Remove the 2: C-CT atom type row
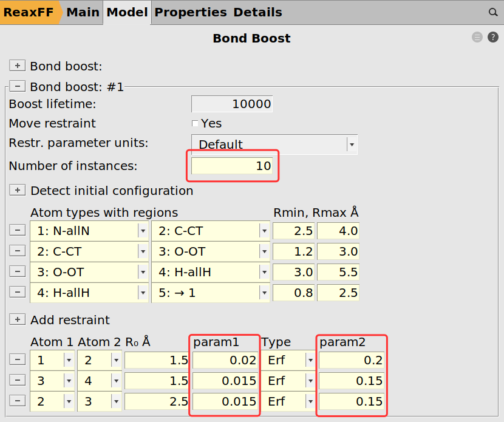504x422 pixels. pyautogui.click(x=18, y=251)
